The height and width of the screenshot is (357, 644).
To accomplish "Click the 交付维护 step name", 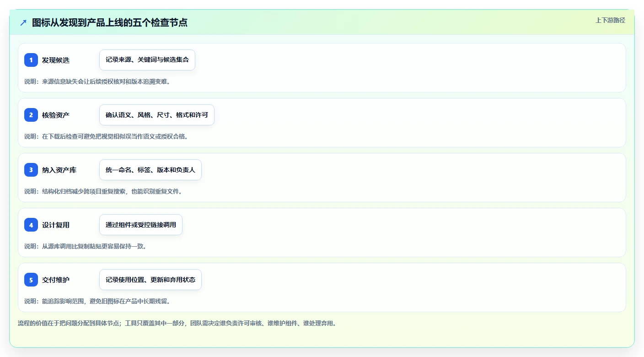I will pyautogui.click(x=56, y=280).
